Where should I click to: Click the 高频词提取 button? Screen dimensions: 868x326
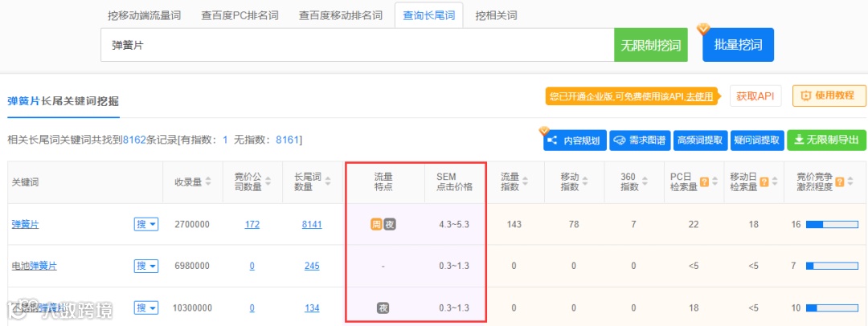pos(700,141)
